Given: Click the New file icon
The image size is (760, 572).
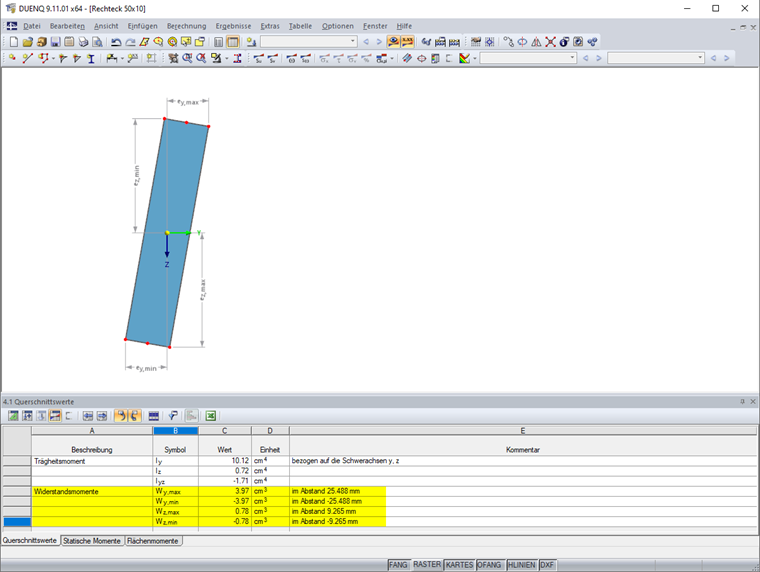Looking at the screenshot, I should coord(14,42).
